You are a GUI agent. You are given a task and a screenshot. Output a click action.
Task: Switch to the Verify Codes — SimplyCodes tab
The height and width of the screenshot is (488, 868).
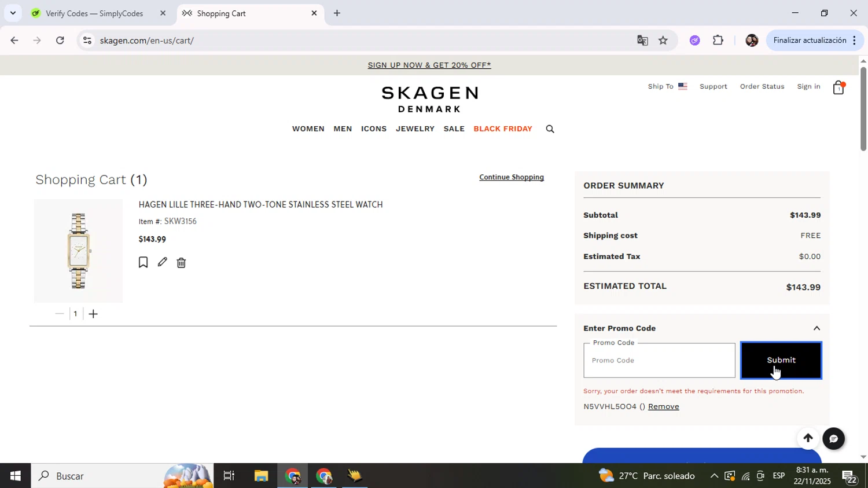pos(94,13)
